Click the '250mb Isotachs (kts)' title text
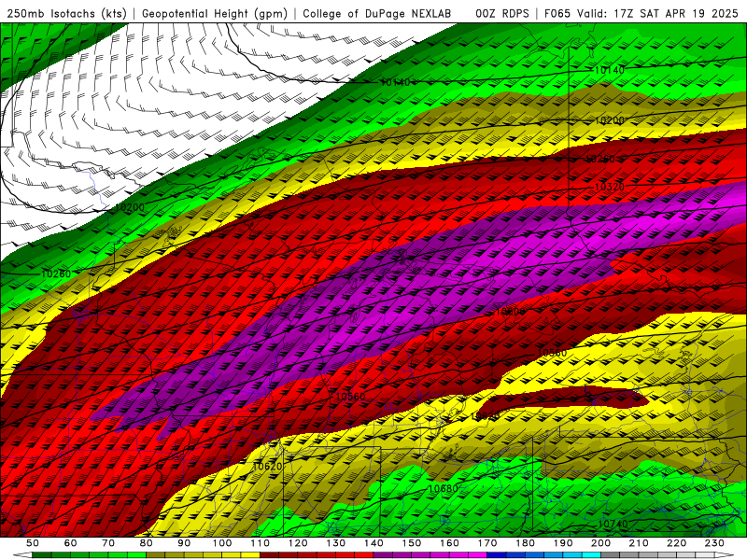This screenshot has width=747, height=560. [66, 13]
